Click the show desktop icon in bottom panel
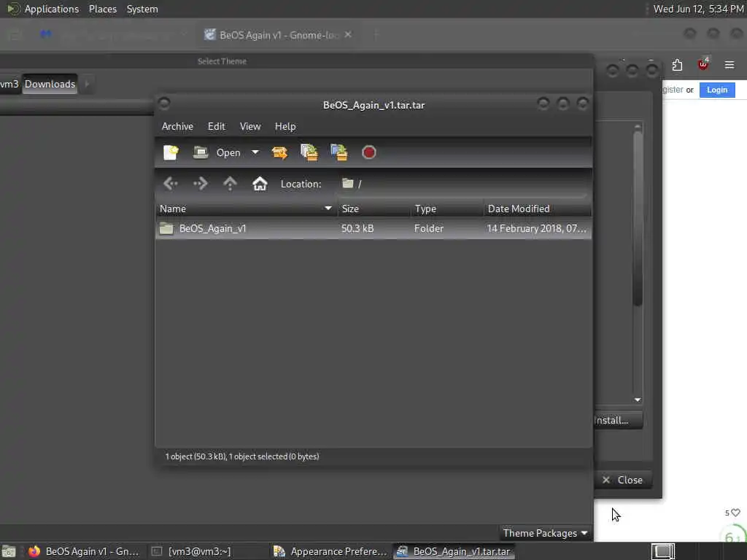 pos(9,552)
